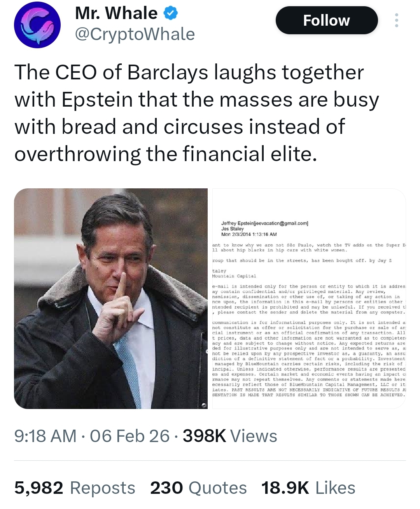Open the three-dot more options menu
This screenshot has width=420, height=509.
(x=396, y=20)
